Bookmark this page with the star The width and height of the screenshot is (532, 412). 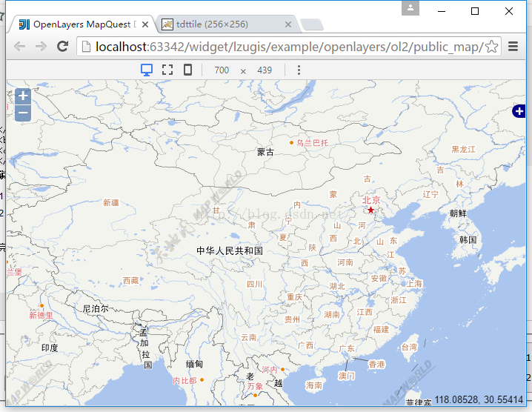pyautogui.click(x=492, y=47)
